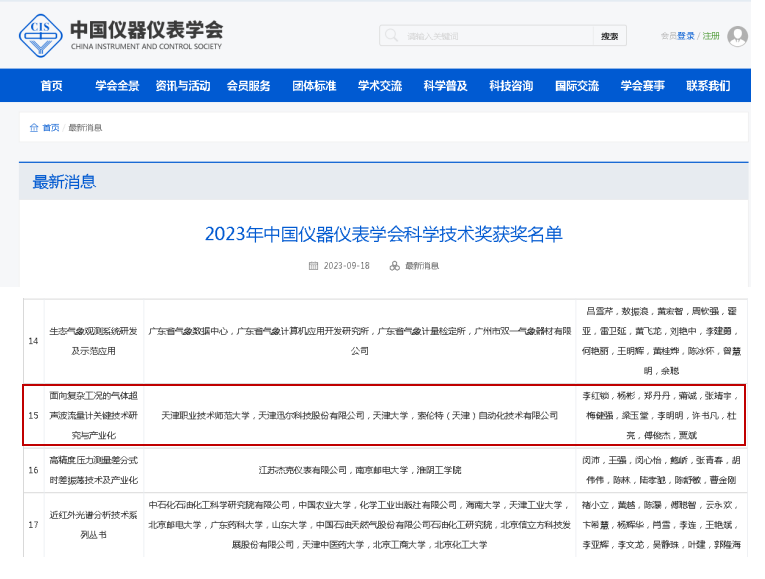Click the 最新消息 category tag under title

(422, 266)
